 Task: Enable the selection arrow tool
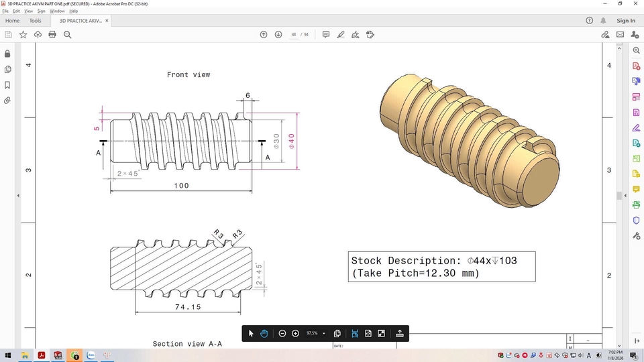[x=251, y=334]
